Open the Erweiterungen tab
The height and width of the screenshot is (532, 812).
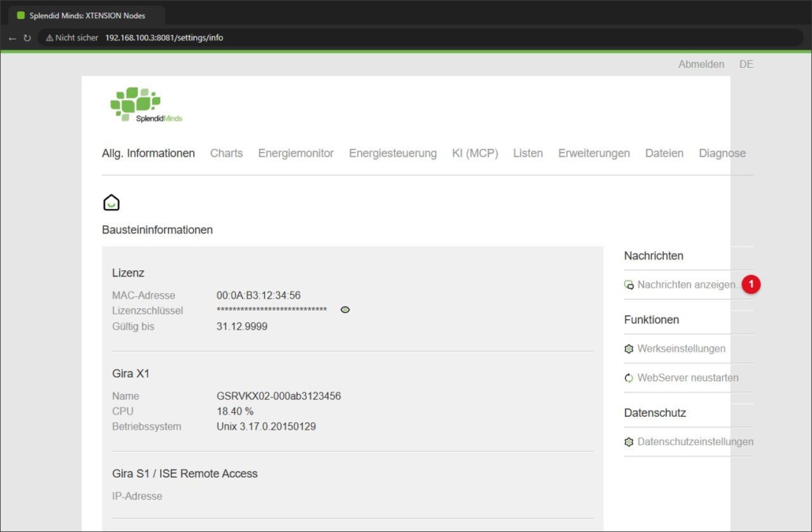tap(594, 153)
